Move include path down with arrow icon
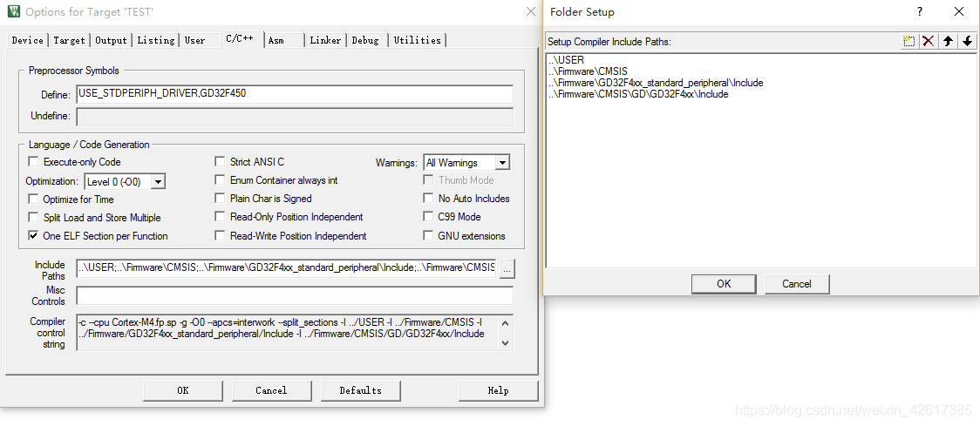The width and height of the screenshot is (980, 426). [x=968, y=41]
